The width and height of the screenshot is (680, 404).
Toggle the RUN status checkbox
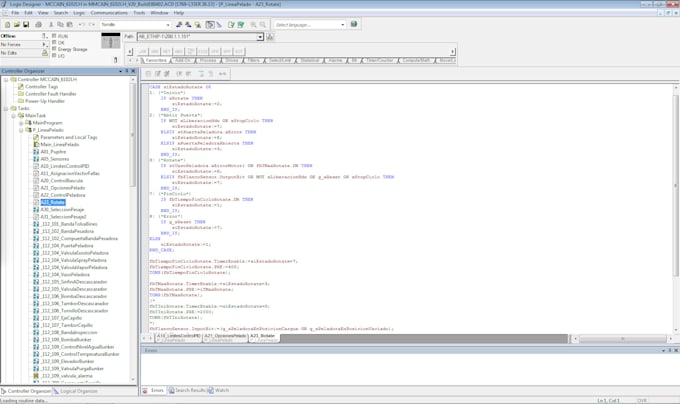[52, 36]
